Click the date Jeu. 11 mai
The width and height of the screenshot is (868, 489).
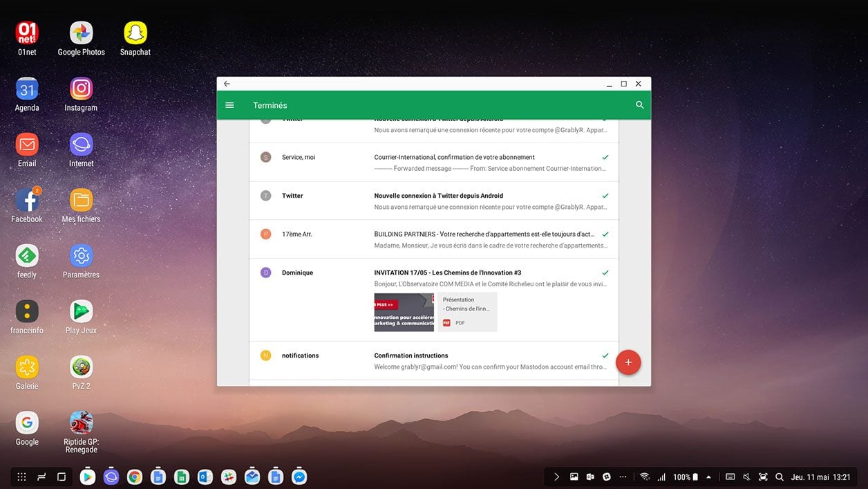coord(810,477)
